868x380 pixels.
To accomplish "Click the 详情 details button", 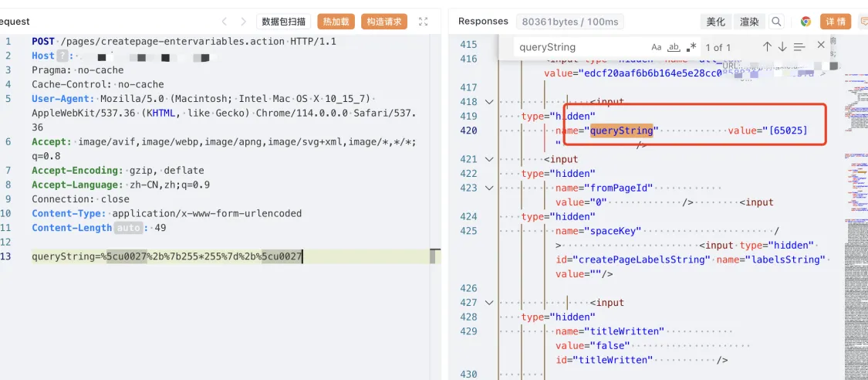I will [836, 22].
